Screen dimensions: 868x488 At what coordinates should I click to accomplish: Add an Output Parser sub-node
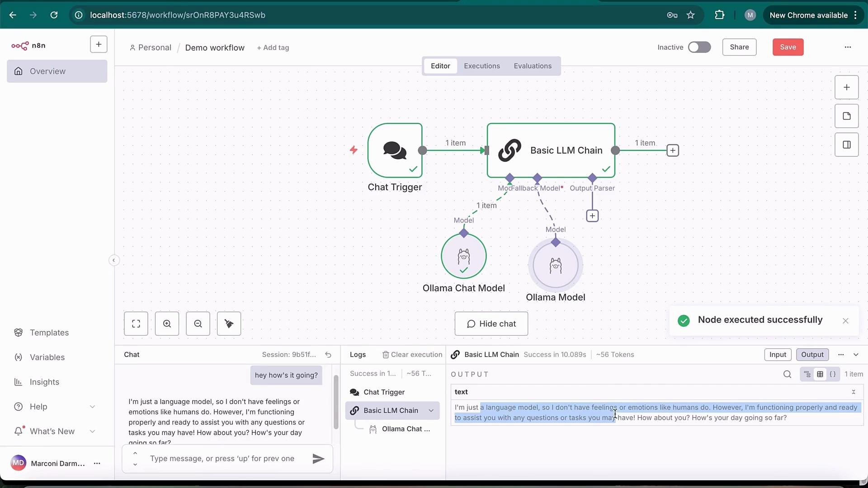click(592, 216)
